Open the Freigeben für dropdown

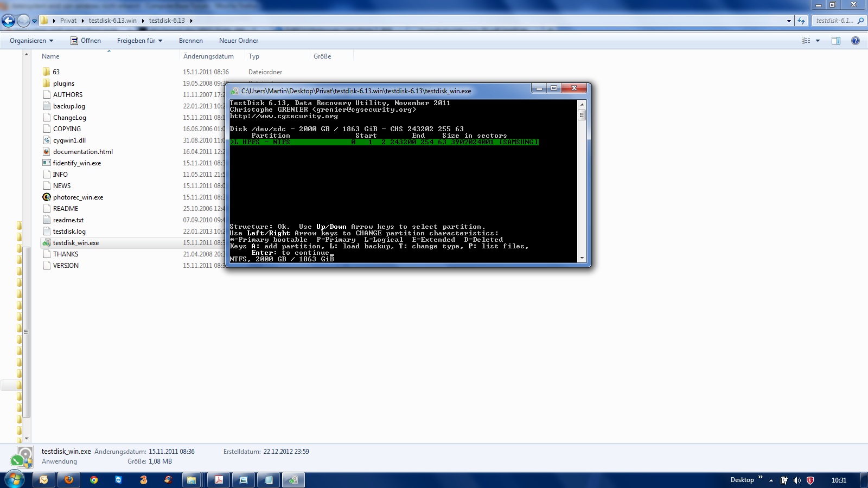click(139, 41)
